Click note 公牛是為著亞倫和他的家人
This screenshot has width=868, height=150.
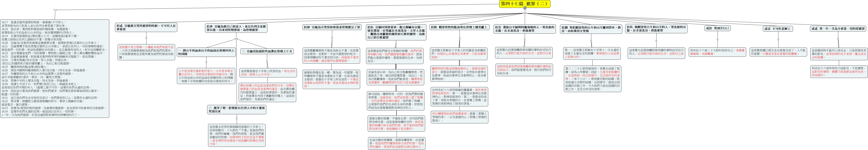[x=206, y=76]
